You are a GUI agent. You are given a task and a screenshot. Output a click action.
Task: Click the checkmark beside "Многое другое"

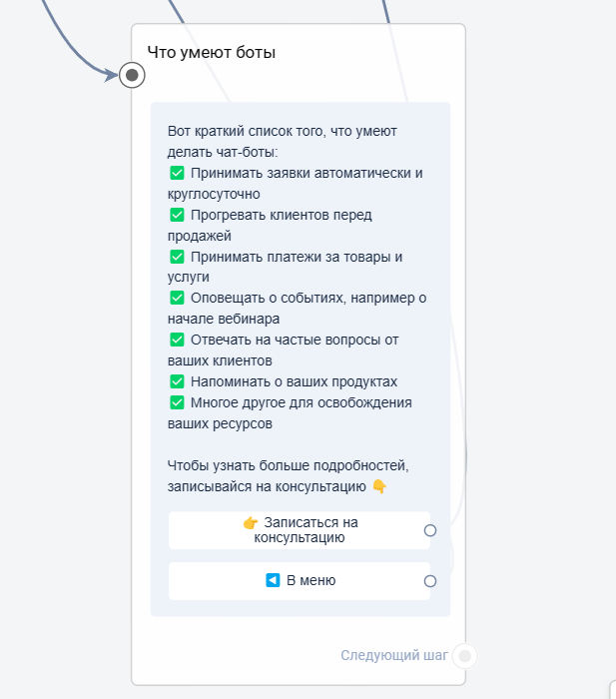177,402
